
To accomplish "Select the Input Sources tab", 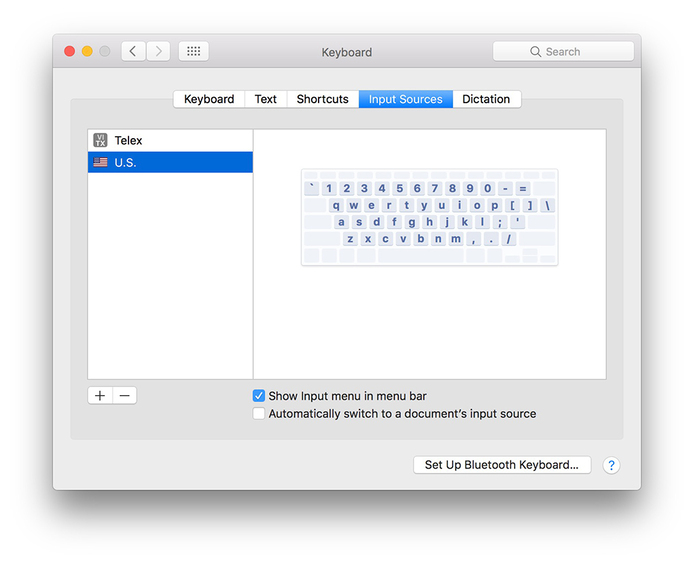I will click(405, 99).
